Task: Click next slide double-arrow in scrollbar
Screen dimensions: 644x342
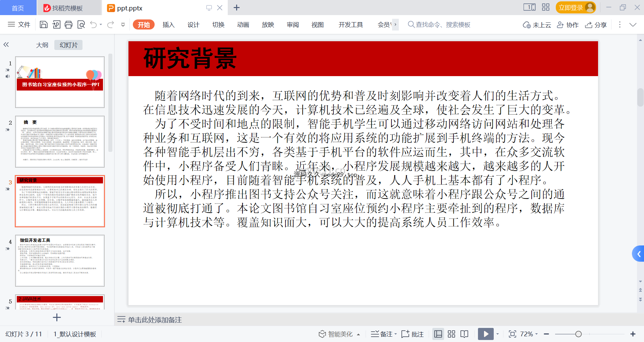Action: point(641,299)
